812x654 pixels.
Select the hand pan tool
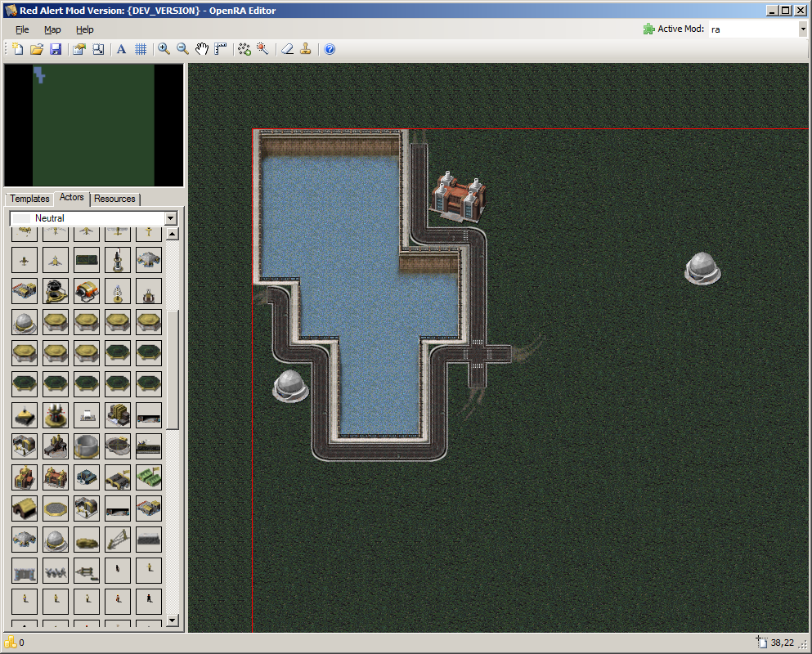(x=201, y=49)
